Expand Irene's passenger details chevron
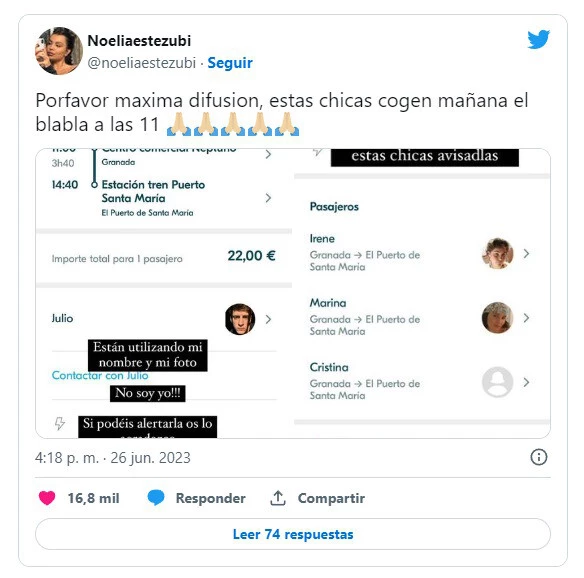 [526, 254]
